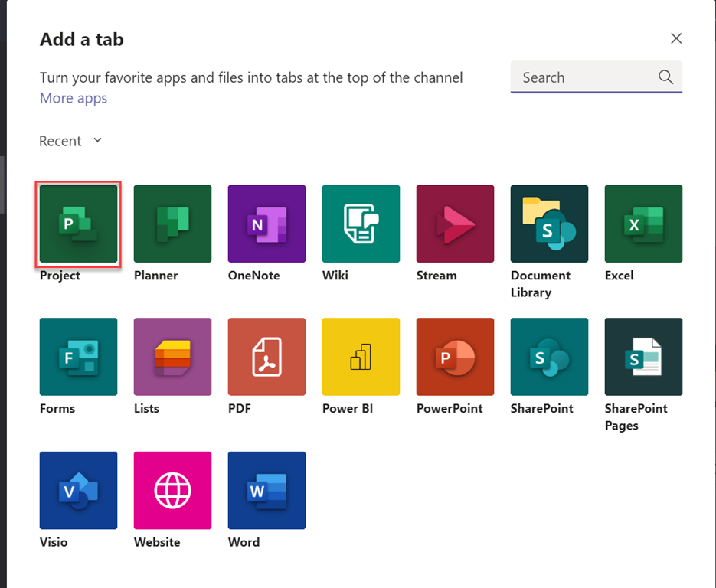Image resolution: width=716 pixels, height=588 pixels.
Task: Select the SharePoint Pages icon
Action: tap(643, 357)
